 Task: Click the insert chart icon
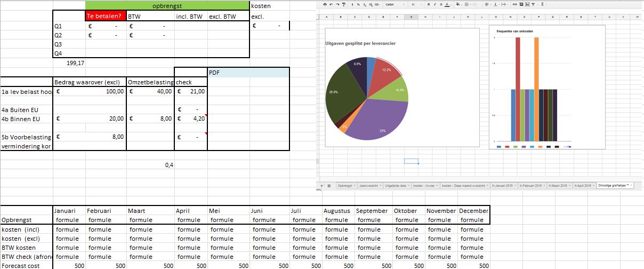[527, 4]
